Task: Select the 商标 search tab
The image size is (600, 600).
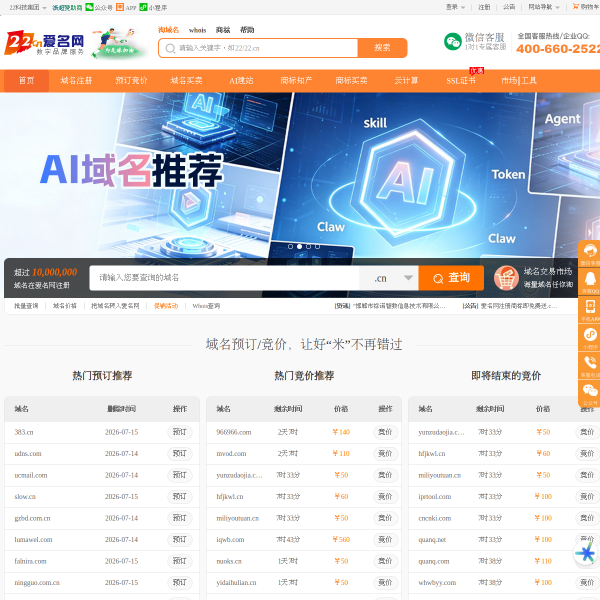Action: (x=223, y=30)
